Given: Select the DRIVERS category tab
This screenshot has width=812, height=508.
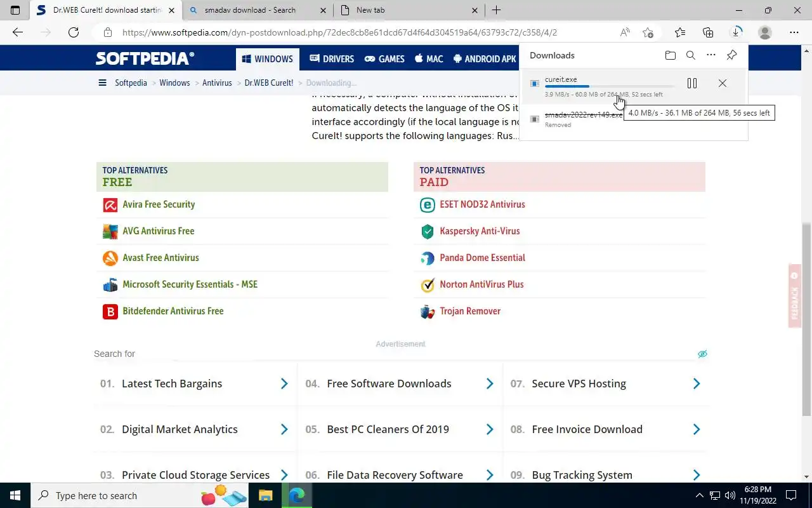Looking at the screenshot, I should [x=332, y=59].
